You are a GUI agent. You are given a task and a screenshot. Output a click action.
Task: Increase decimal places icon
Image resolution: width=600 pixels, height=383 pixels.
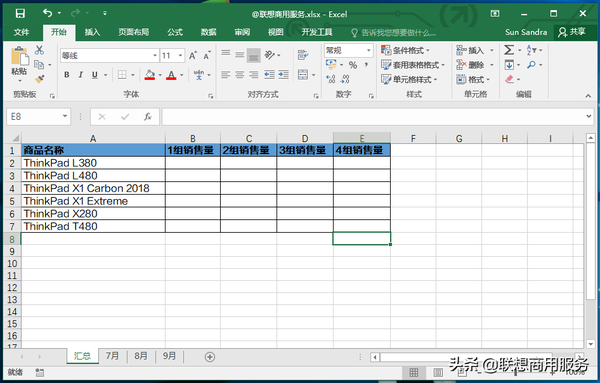(331, 79)
